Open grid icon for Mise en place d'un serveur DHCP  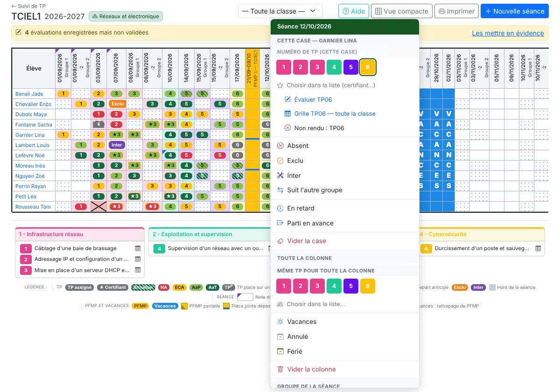(x=138, y=270)
